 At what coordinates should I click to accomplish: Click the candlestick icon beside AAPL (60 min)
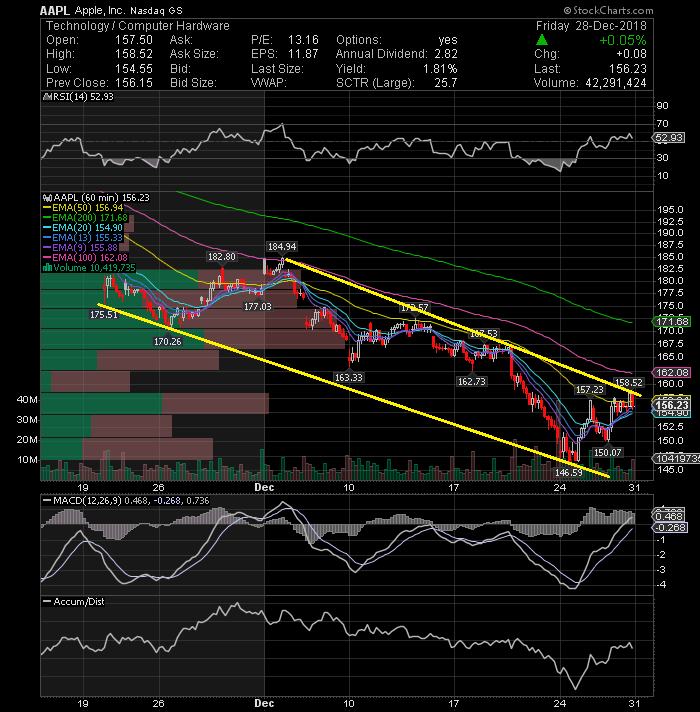[x=47, y=198]
